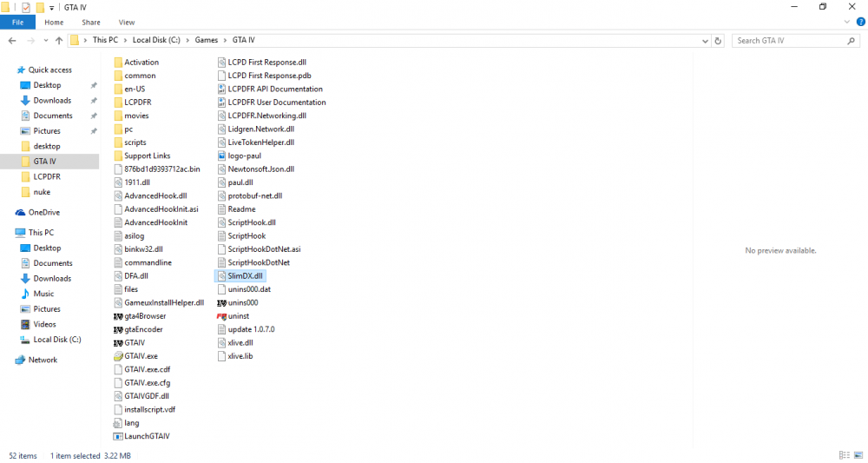Click the Properties quick toolbar icon
The image size is (868, 463).
[x=25, y=7]
